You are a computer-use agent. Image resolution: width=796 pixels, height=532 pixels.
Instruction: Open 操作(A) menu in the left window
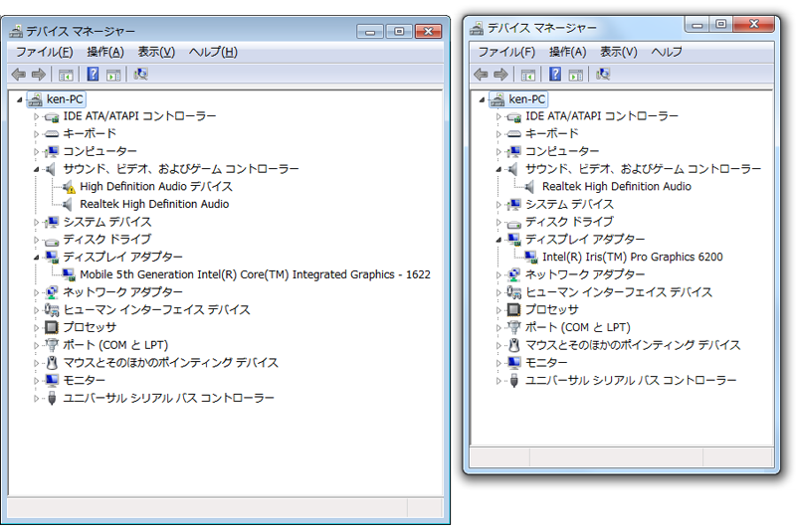coord(104,52)
